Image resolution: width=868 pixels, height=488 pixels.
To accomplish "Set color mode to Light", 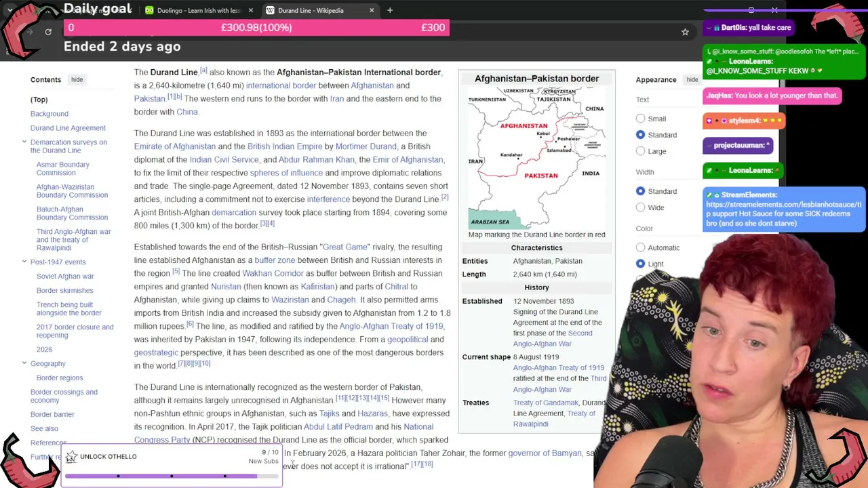I will click(x=640, y=264).
